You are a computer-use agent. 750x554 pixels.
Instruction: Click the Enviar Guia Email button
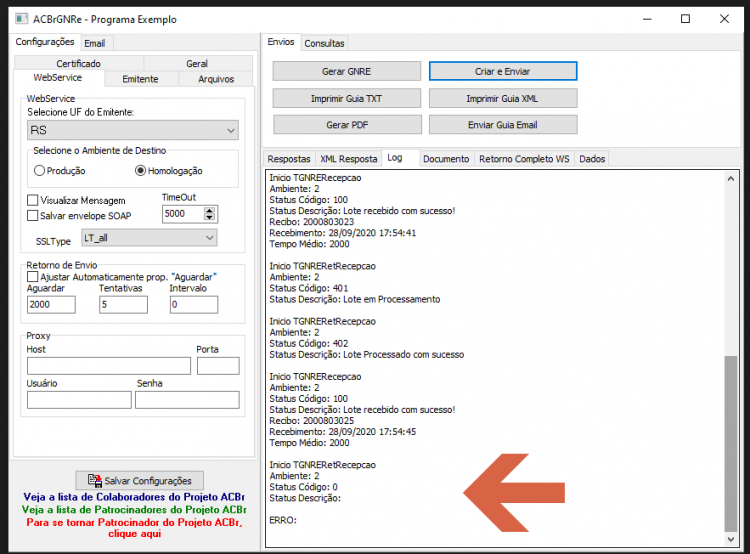[503, 125]
